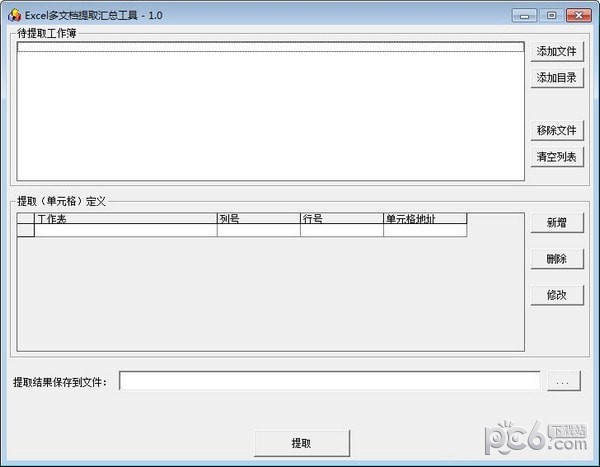This screenshot has height=467, width=600.
Task: Select the first row's selector cell in grid
Action: 26,230
